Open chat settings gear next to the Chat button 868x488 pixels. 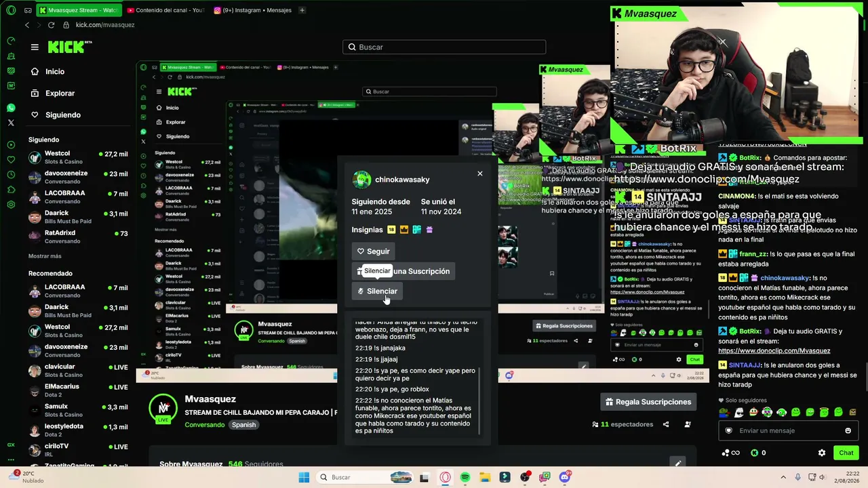click(822, 453)
